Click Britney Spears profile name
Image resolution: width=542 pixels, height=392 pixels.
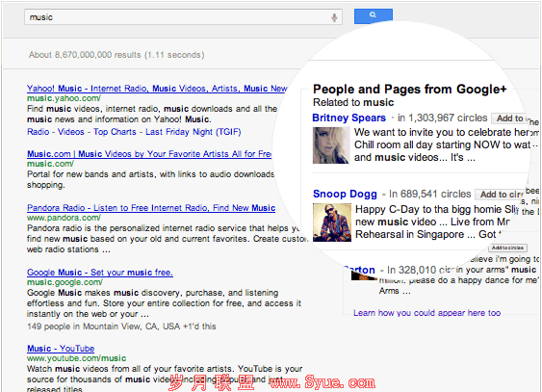point(348,118)
